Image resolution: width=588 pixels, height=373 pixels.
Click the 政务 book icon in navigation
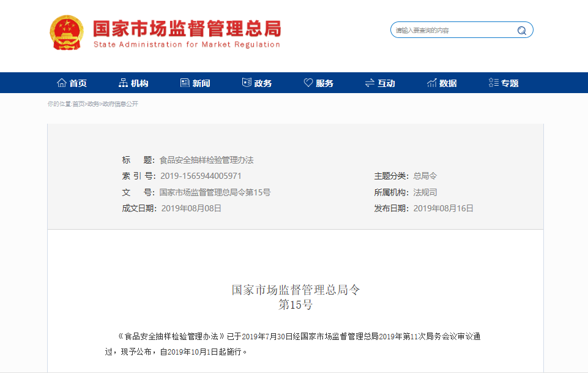point(247,83)
